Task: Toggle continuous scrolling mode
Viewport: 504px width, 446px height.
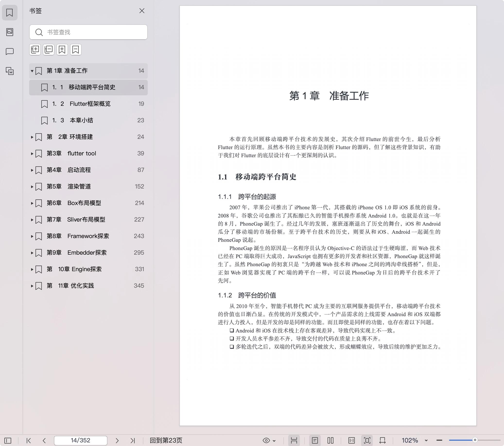Action: (294, 441)
